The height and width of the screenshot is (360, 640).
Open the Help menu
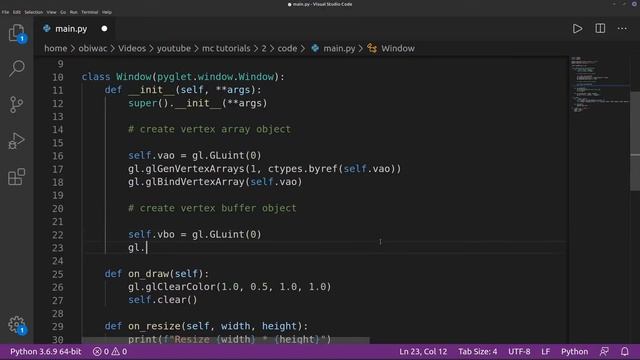coord(107,12)
